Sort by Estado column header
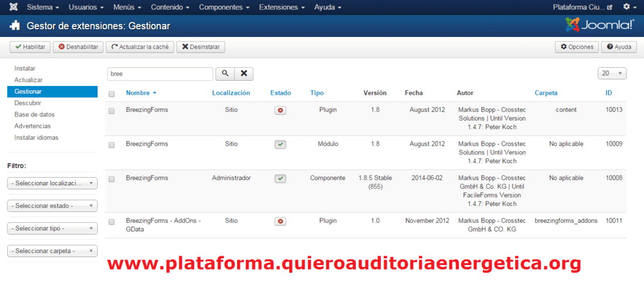The width and height of the screenshot is (644, 303). coord(280,93)
